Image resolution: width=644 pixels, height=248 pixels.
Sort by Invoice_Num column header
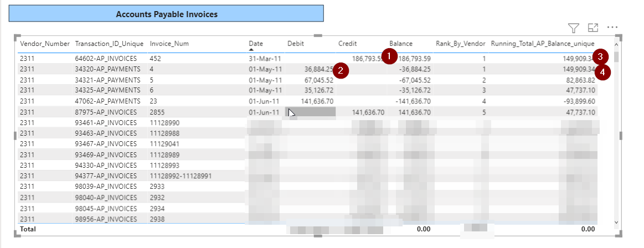[x=169, y=44]
